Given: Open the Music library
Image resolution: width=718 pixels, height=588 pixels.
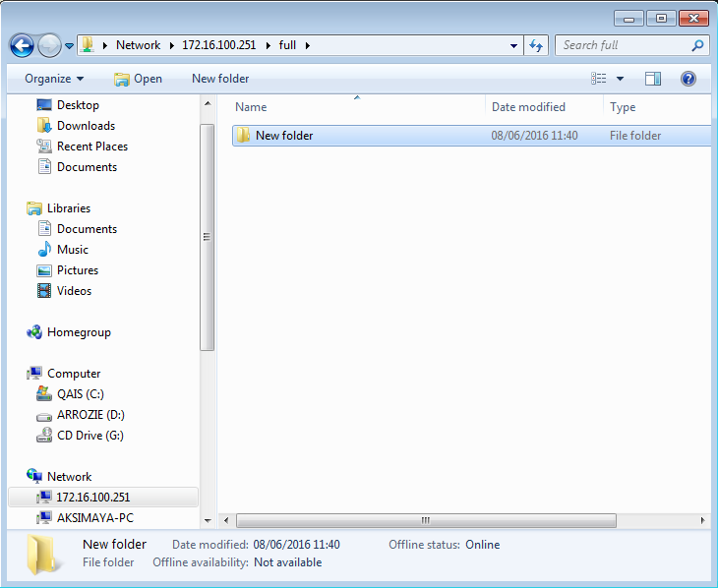Looking at the screenshot, I should click(73, 249).
